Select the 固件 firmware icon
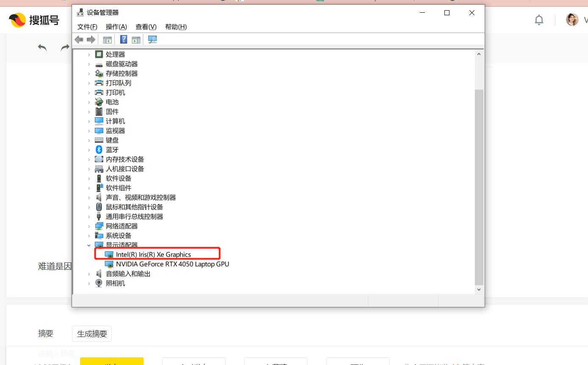588x365 pixels. pyautogui.click(x=99, y=111)
